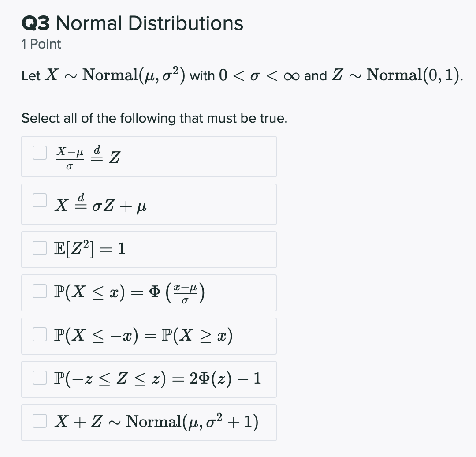476x457 pixels.
Task: Click the fourth answer option row
Action: (149, 292)
